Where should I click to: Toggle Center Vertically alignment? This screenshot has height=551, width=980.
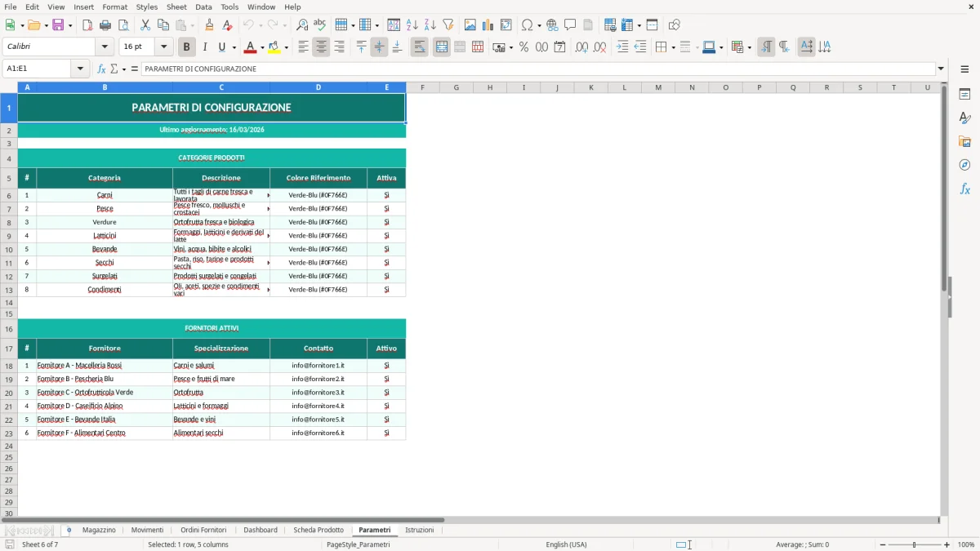coord(379,47)
